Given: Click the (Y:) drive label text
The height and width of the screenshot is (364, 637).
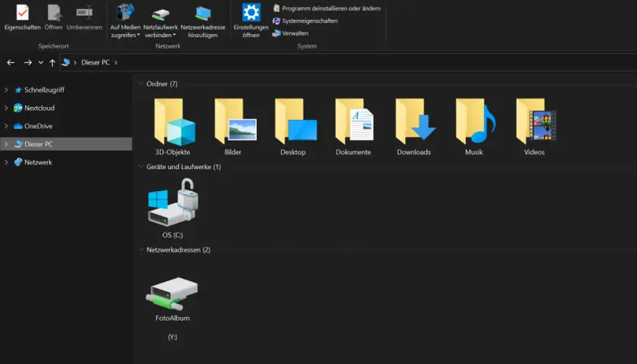Looking at the screenshot, I should point(172,337).
